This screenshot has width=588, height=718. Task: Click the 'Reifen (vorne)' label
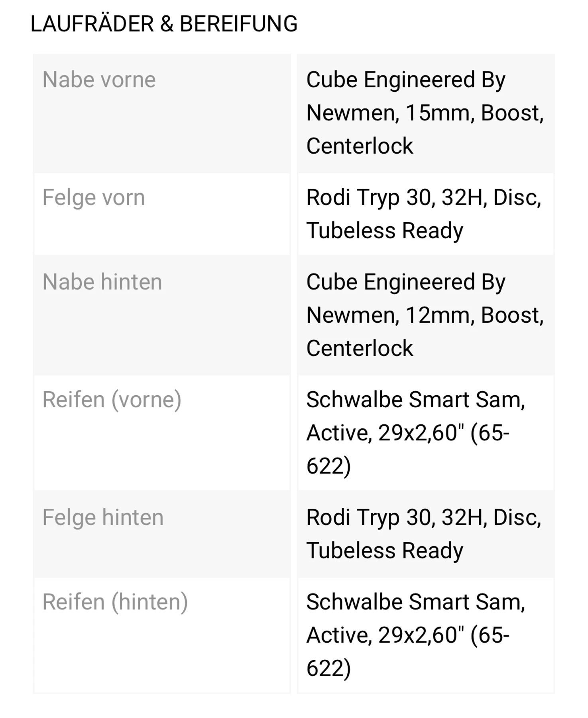pos(112,400)
